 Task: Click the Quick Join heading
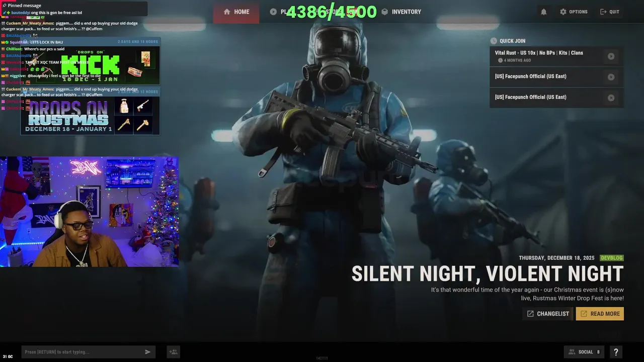click(512, 41)
